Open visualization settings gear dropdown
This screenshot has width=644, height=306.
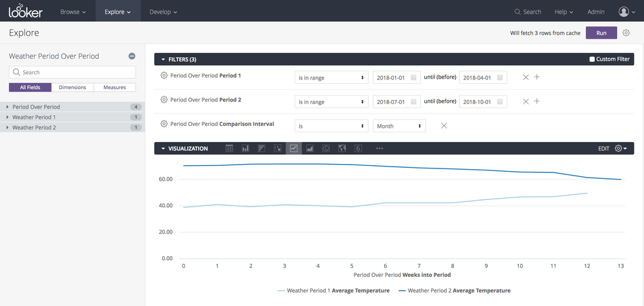621,148
